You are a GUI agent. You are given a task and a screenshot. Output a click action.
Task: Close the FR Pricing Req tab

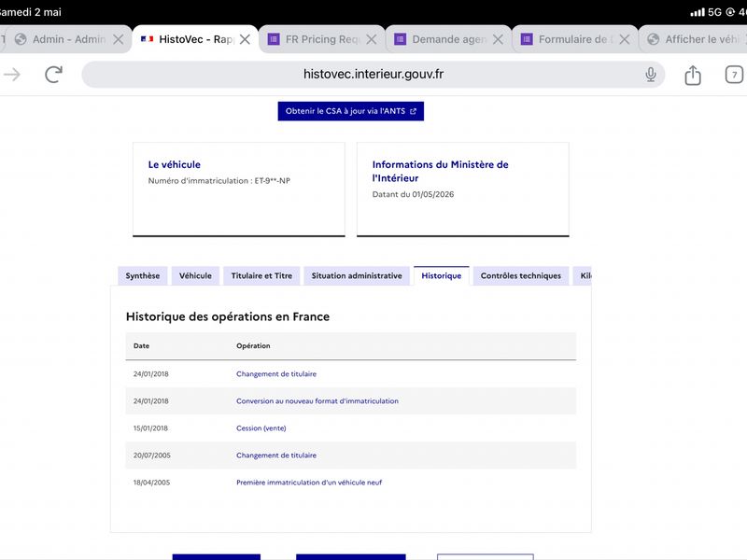click(x=372, y=39)
